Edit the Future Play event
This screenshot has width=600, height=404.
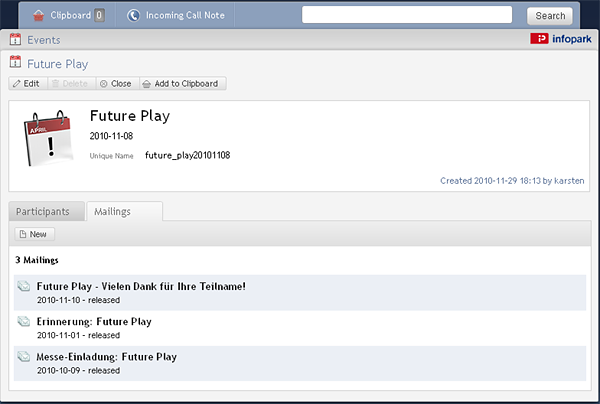26,83
